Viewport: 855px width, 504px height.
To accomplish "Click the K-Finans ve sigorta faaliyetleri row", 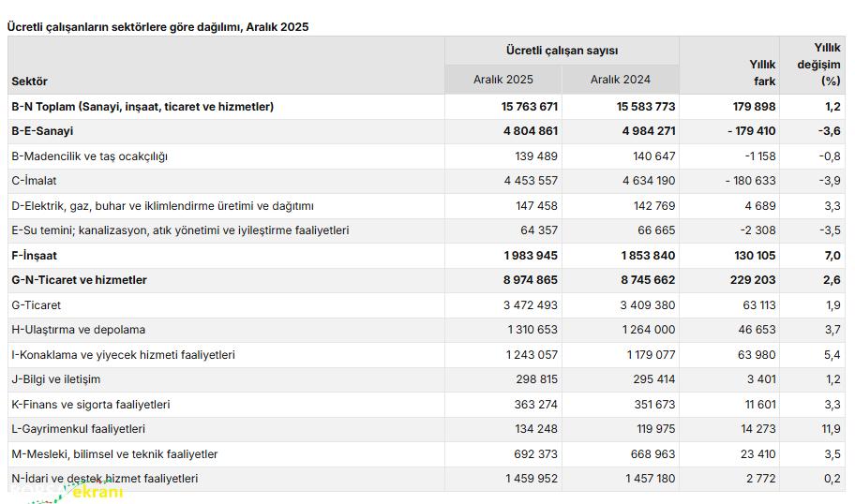I will [x=90, y=405].
